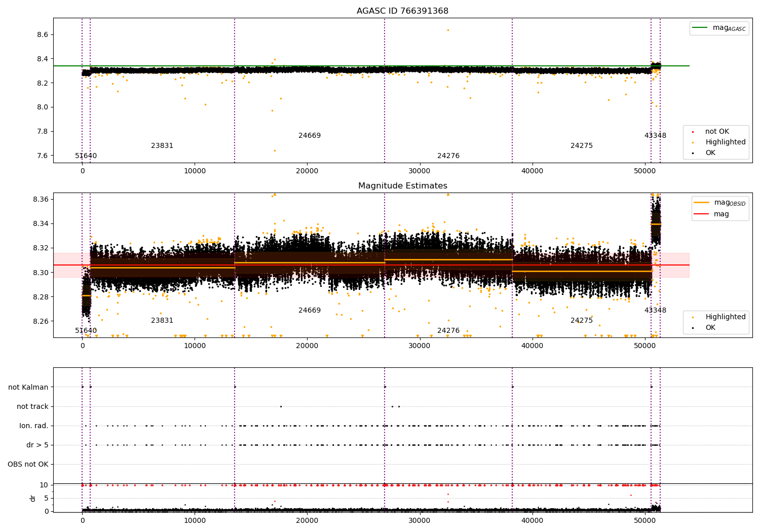Click 'Highlighted' in the top plot legend
The image size is (760, 532).
726,142
